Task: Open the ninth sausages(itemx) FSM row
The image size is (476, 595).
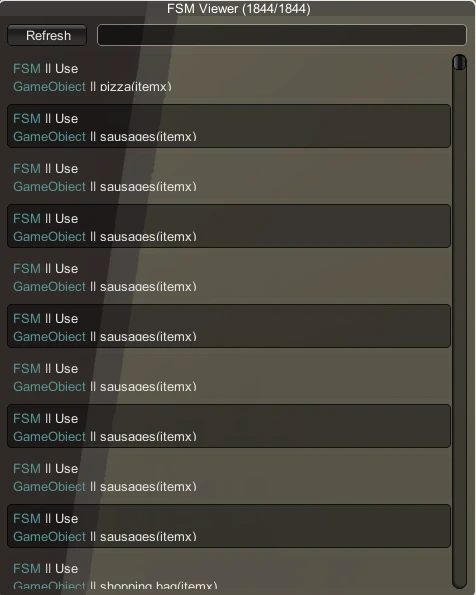Action: coord(229,526)
